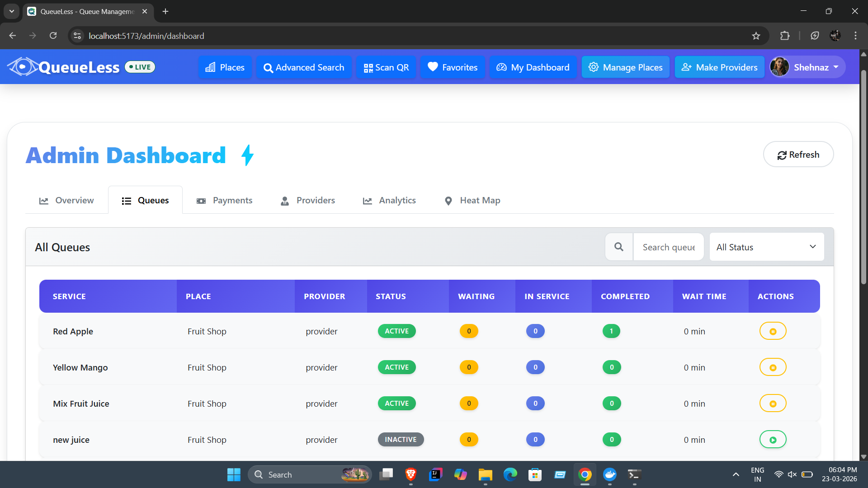
Task: Open Microsoft Store from taskbar
Action: coord(535,474)
